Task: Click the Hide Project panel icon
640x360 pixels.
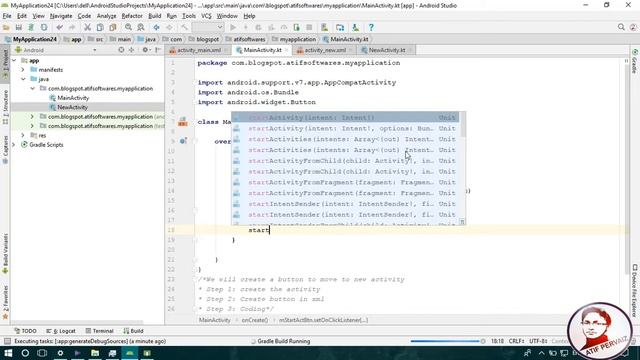Action: pos(158,50)
